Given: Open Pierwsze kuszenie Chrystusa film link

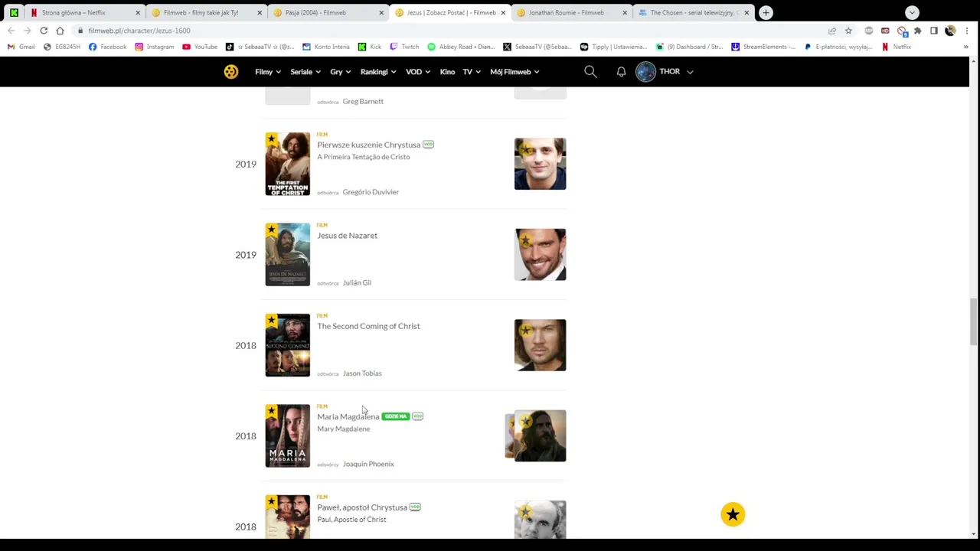Looking at the screenshot, I should tap(368, 145).
